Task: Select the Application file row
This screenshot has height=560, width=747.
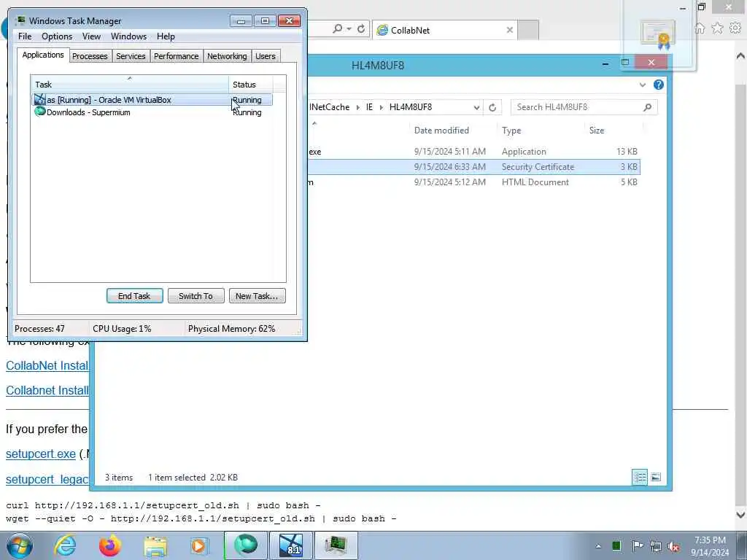Action: [x=473, y=152]
